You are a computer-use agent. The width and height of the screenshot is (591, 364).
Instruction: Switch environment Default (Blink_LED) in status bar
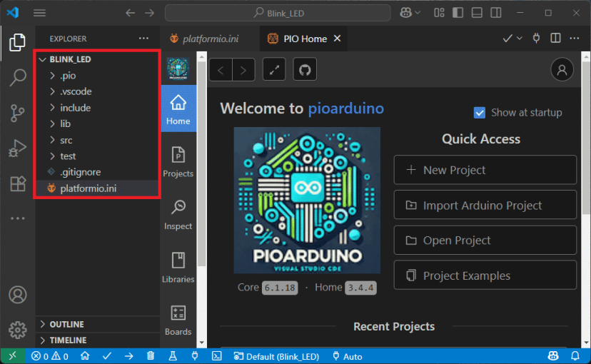pyautogui.click(x=276, y=356)
